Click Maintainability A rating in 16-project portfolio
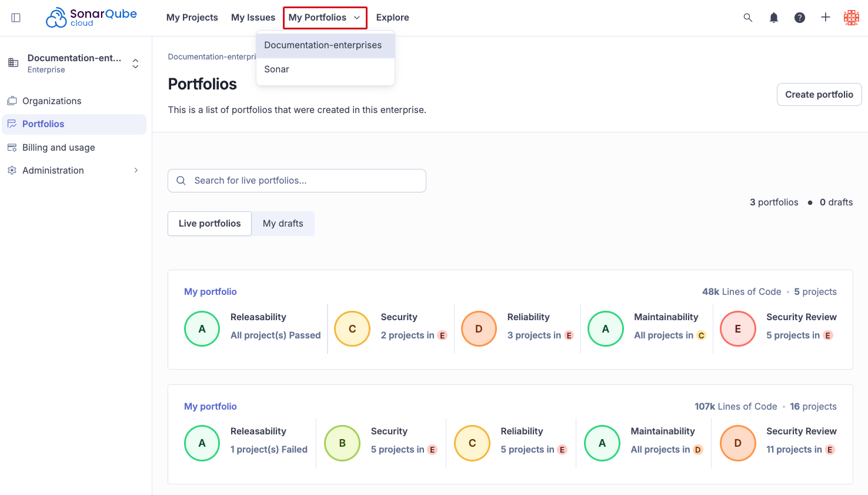Image resolution: width=868 pixels, height=495 pixels. [x=602, y=443]
